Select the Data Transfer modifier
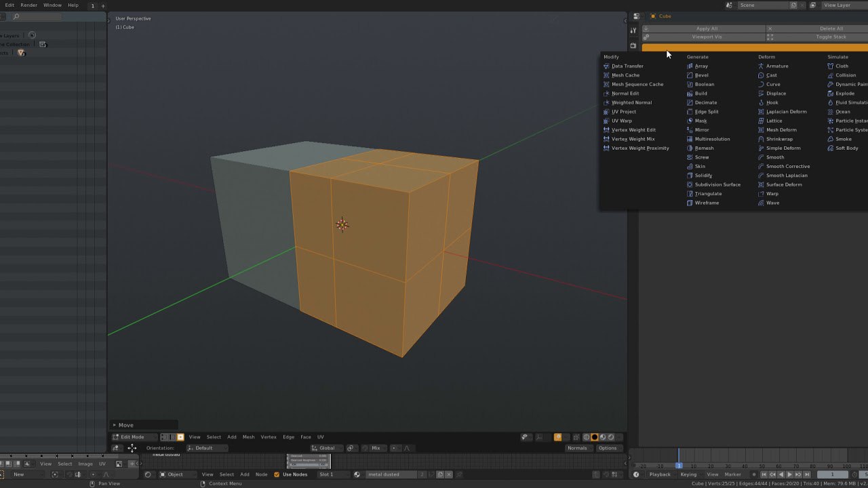 coord(627,66)
